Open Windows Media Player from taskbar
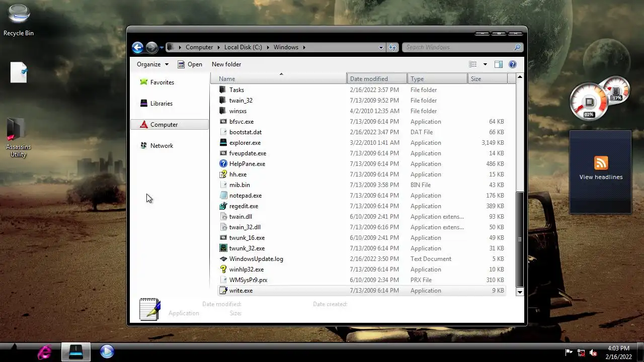Image resolution: width=644 pixels, height=362 pixels. tap(107, 351)
